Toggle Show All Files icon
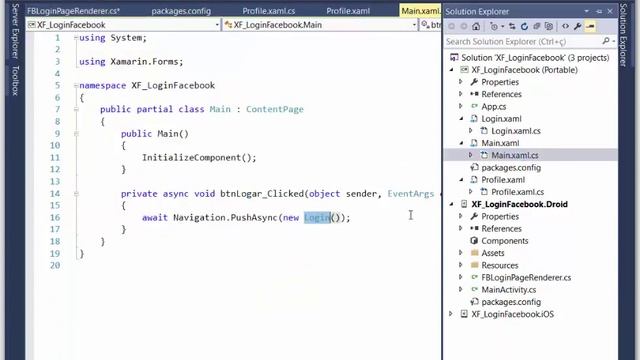This screenshot has width=640, height=360. point(549,27)
